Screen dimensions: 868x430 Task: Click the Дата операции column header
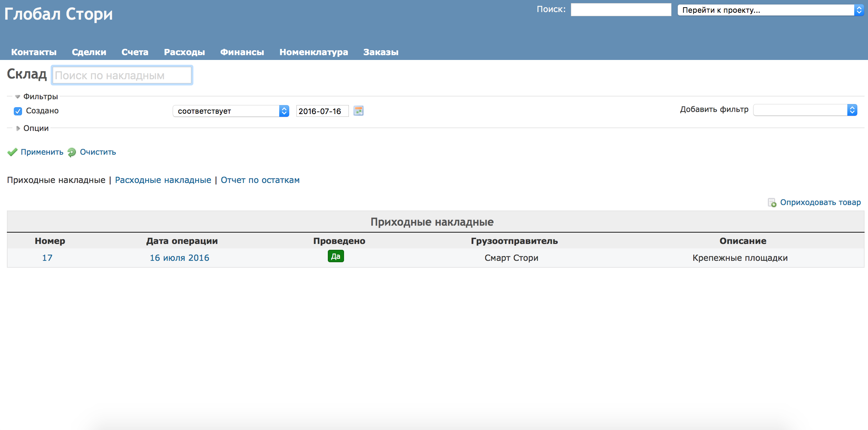pyautogui.click(x=182, y=241)
